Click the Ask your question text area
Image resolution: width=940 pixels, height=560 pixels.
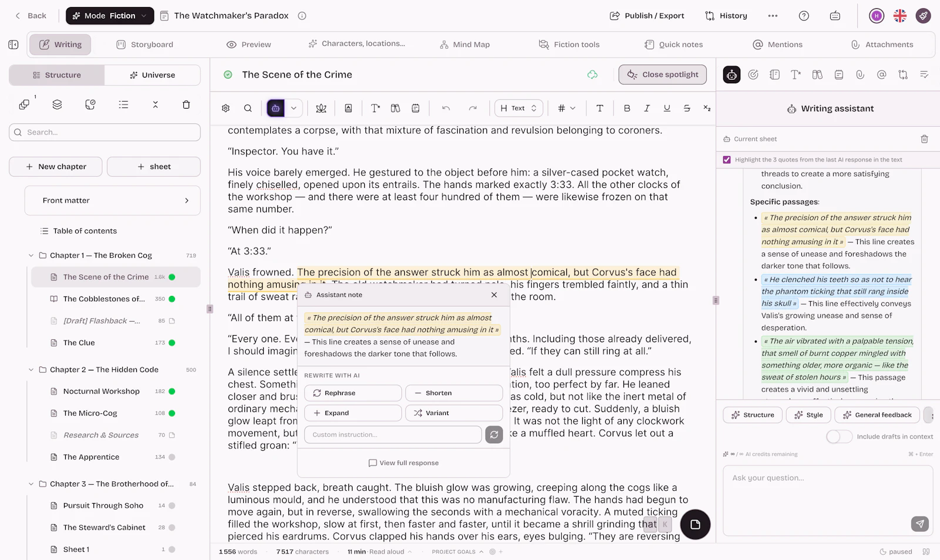pyautogui.click(x=827, y=501)
